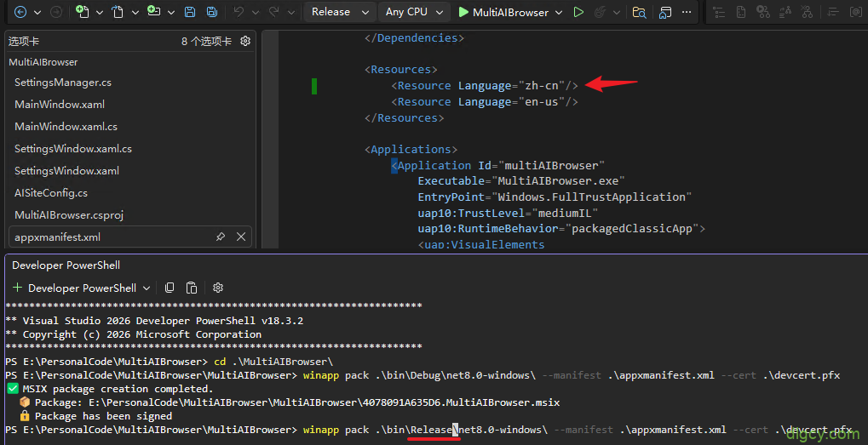Open the Release configuration dropdown

pos(340,12)
